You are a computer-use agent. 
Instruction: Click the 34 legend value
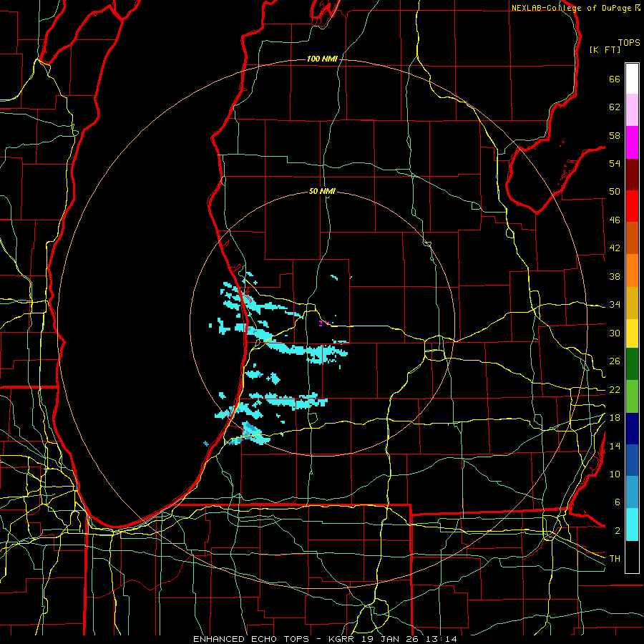615,305
